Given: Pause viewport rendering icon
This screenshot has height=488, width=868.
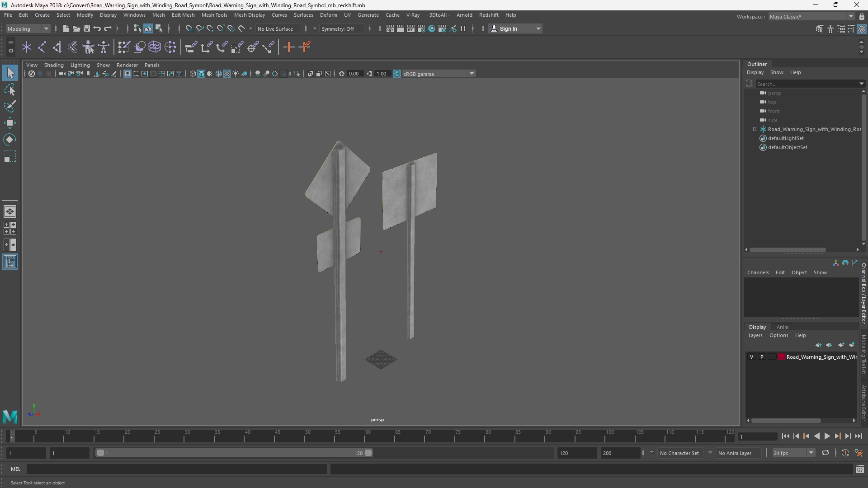Looking at the screenshot, I should point(463,28).
